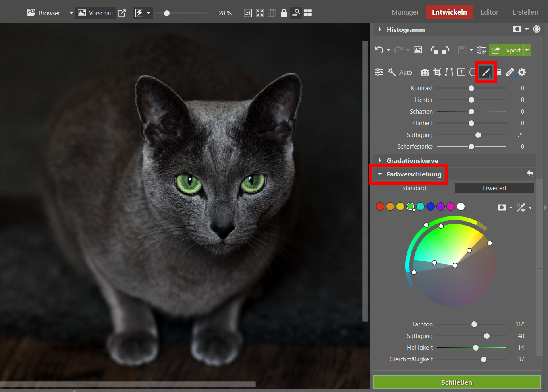
Task: Click the Auto magic wand icon
Action: (x=392, y=72)
